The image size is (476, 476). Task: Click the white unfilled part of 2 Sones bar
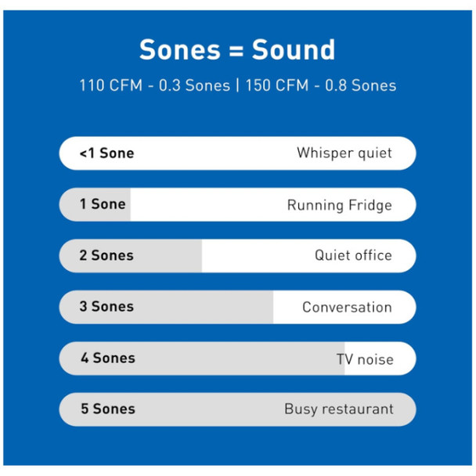coord(309,255)
